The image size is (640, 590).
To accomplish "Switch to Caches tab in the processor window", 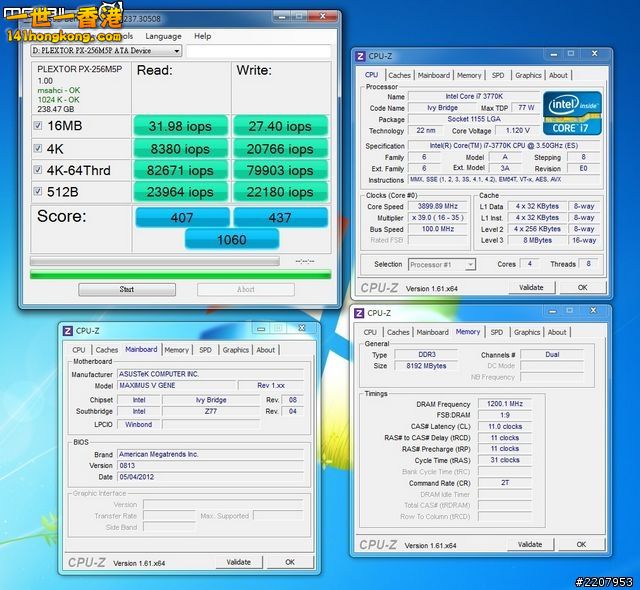I will point(400,75).
